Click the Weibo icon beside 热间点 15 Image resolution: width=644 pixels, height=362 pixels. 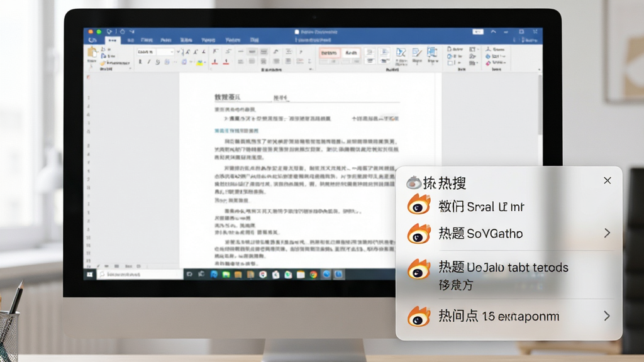pos(418,317)
